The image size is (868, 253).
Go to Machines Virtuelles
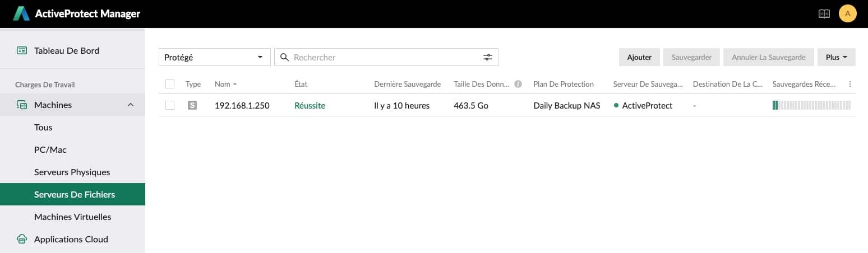pyautogui.click(x=73, y=217)
